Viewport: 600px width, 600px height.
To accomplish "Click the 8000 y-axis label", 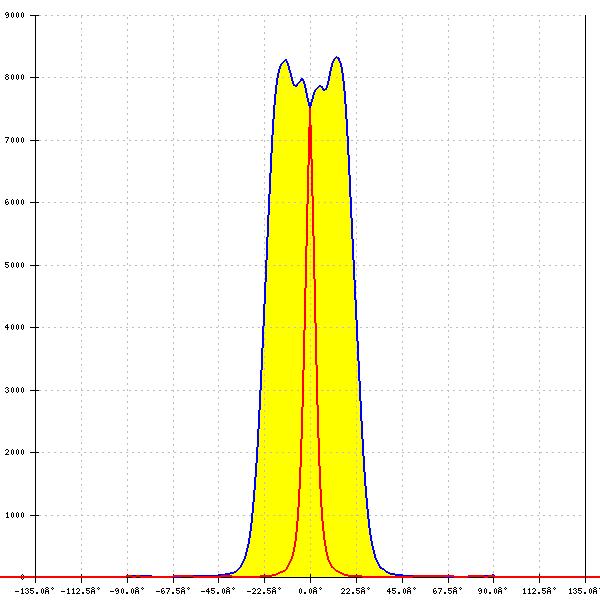I will (15, 78).
